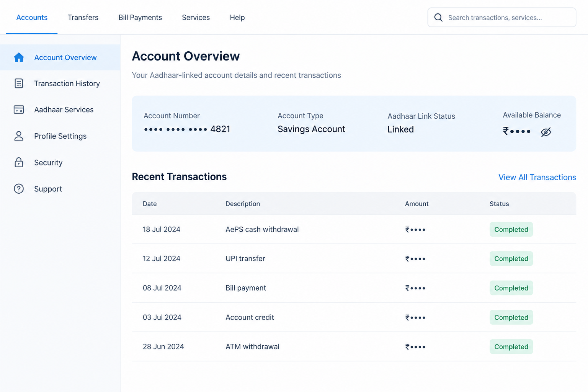Screen dimensions: 588x392
Task: Click the question mark Support icon
Action: point(19,189)
